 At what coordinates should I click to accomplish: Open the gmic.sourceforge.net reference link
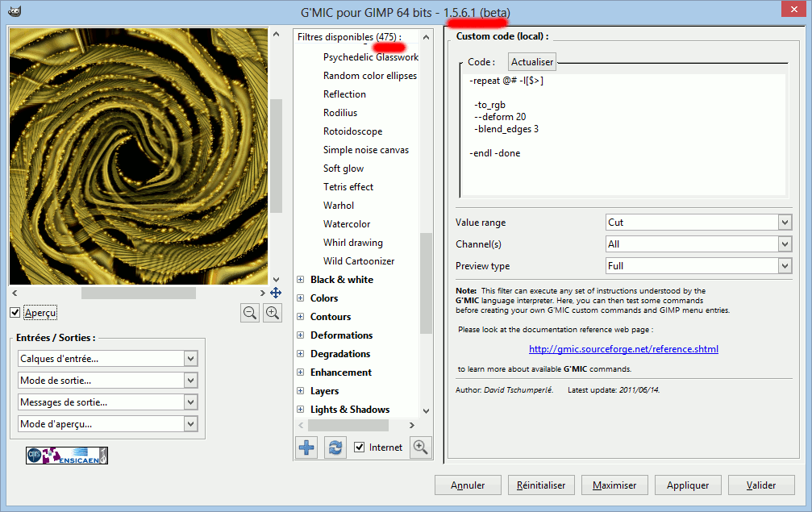point(623,349)
